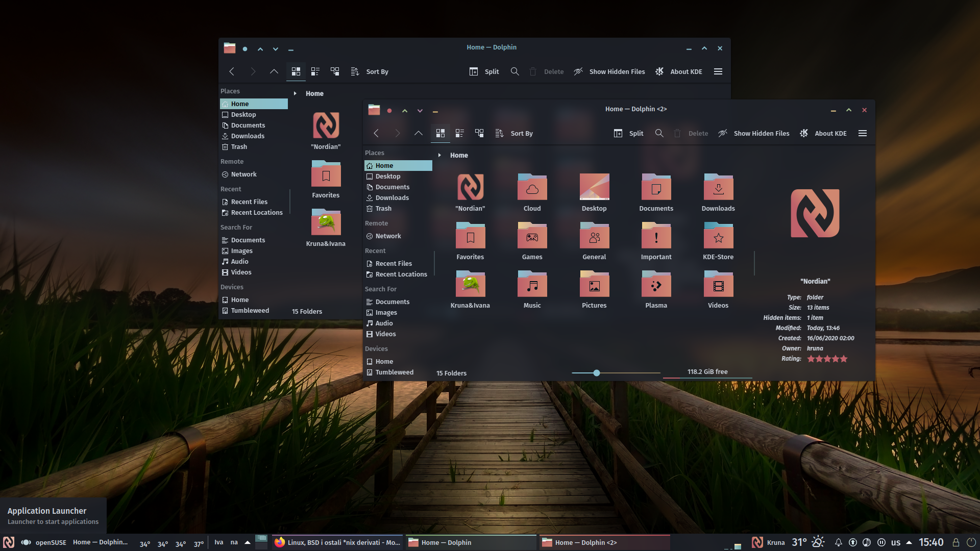The height and width of the screenshot is (551, 980).
Task: Search for Audio in Dolphin <2> sidebar
Action: coord(398,323)
